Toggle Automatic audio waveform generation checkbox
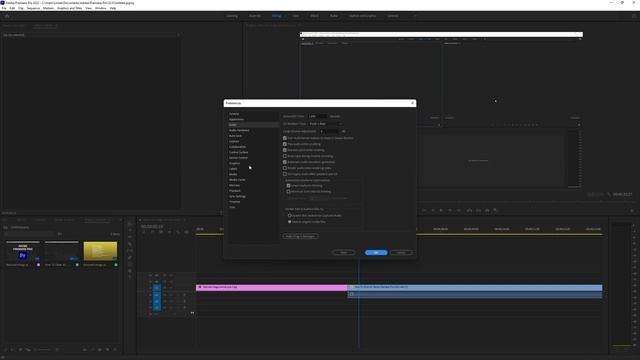The width and height of the screenshot is (640, 360). 285,162
